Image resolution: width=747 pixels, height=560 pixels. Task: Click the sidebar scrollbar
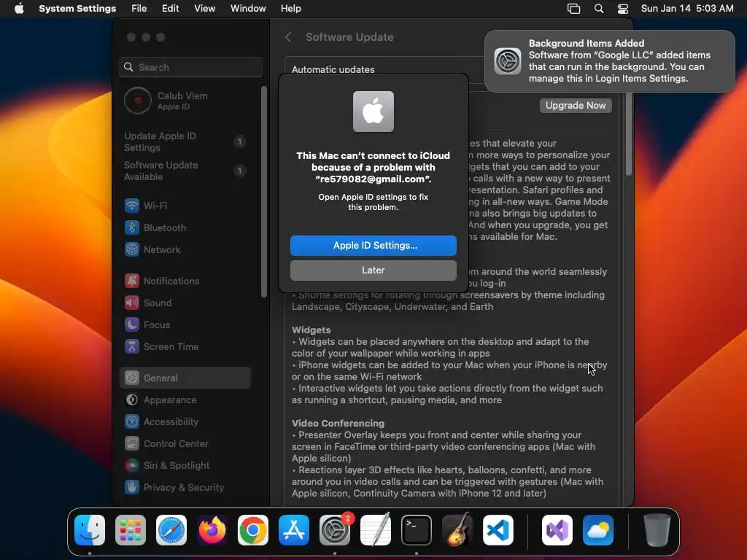coord(264,192)
